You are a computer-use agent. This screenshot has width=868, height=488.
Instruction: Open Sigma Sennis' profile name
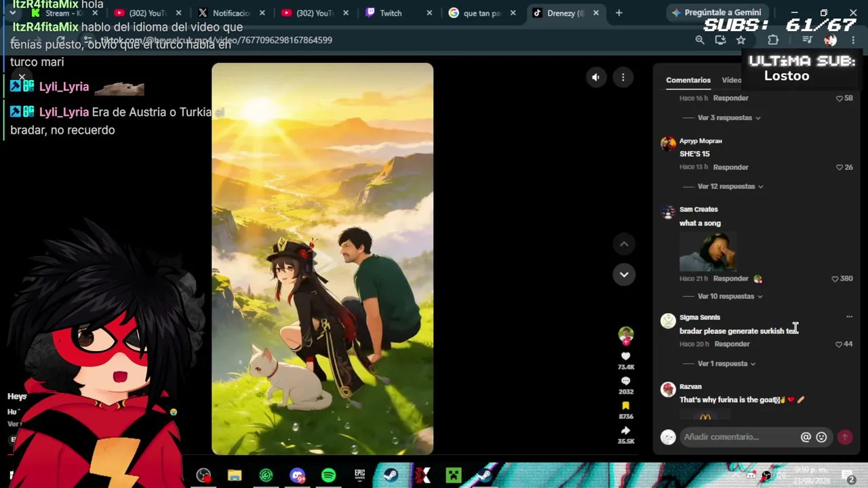tap(700, 317)
